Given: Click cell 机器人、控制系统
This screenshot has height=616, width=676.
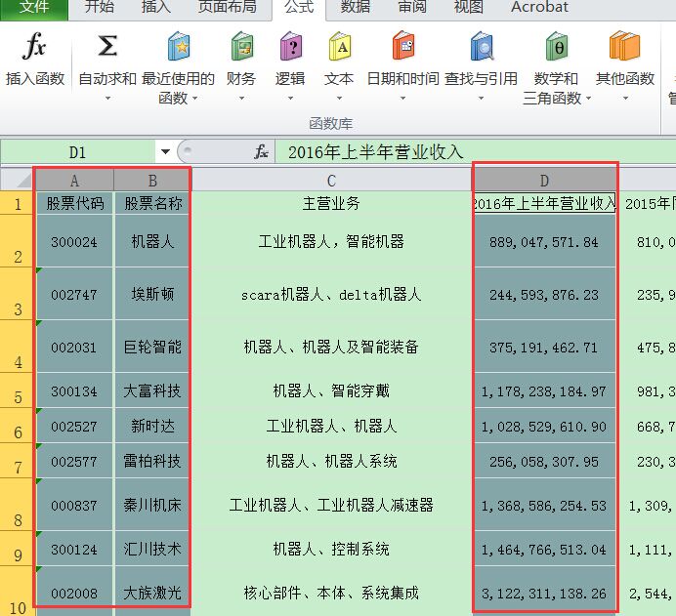Looking at the screenshot, I should click(x=331, y=549).
